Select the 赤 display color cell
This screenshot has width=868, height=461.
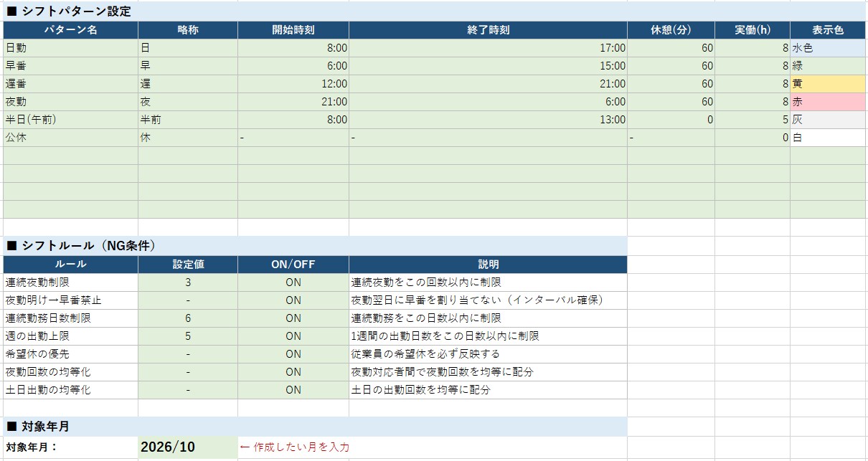pyautogui.click(x=829, y=102)
